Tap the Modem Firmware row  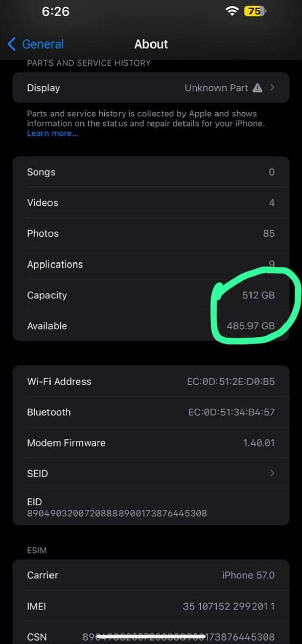click(x=151, y=443)
